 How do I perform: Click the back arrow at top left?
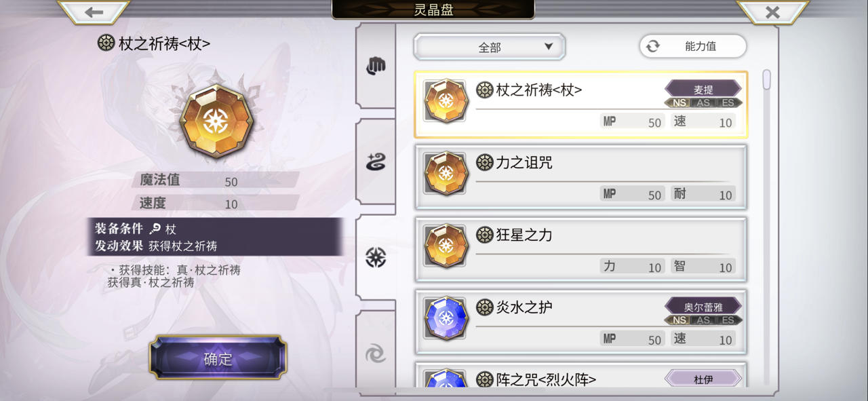tap(94, 12)
